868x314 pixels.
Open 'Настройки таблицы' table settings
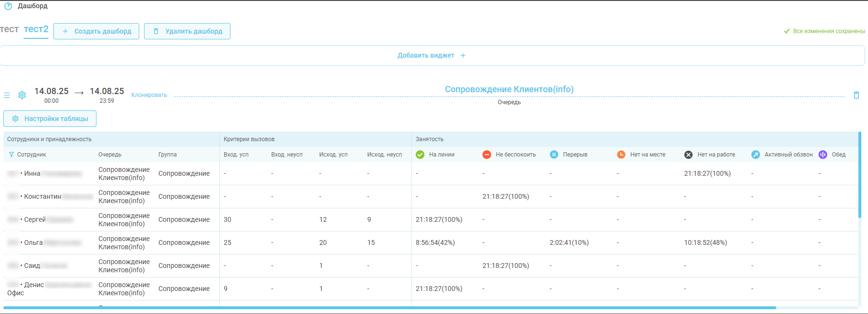point(50,119)
